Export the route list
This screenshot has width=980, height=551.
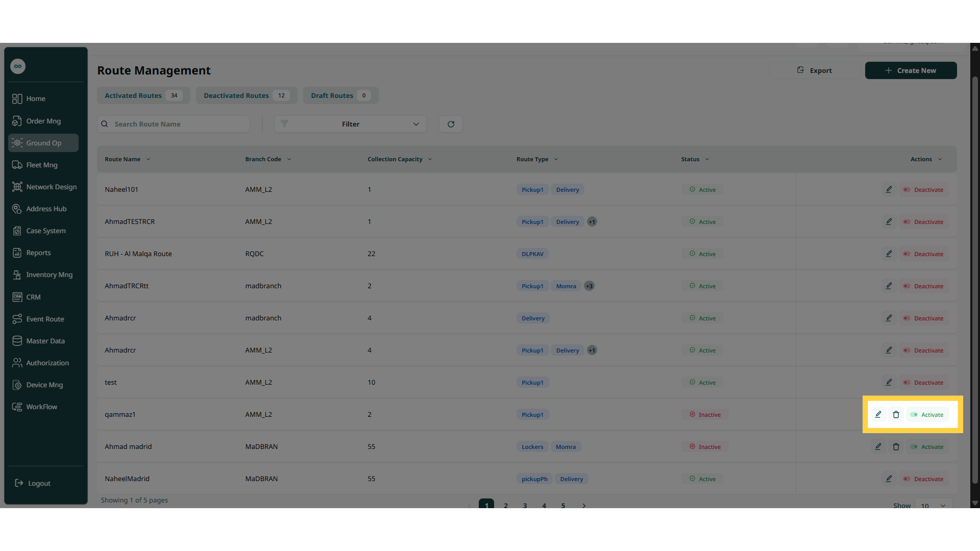[815, 70]
